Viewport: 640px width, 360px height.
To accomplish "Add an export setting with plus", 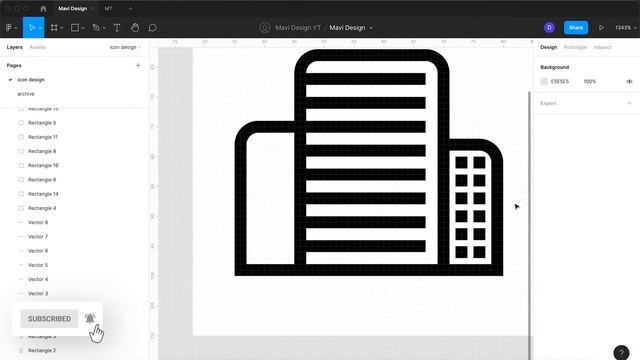I will tap(629, 103).
